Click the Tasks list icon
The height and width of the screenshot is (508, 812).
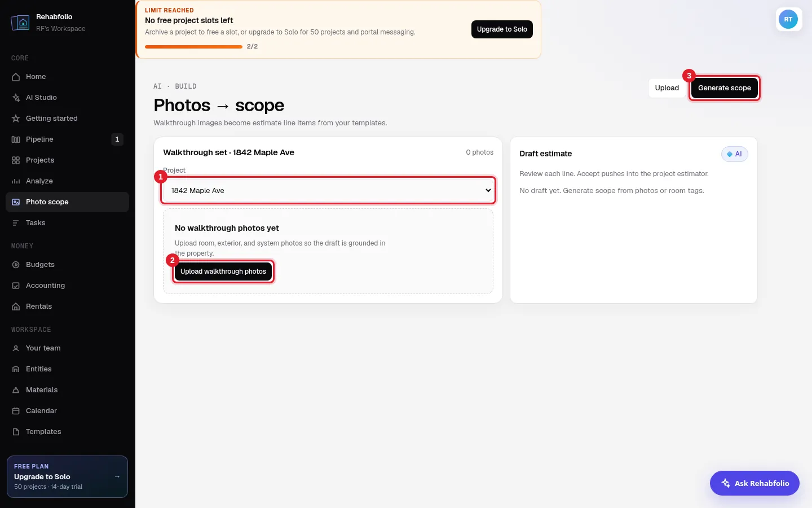(x=16, y=223)
